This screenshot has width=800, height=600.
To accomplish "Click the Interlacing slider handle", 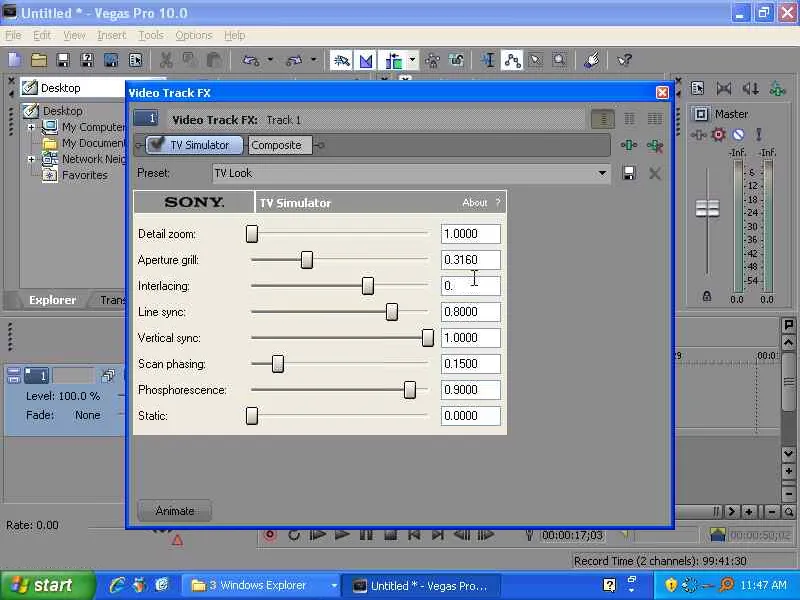I will point(368,286).
